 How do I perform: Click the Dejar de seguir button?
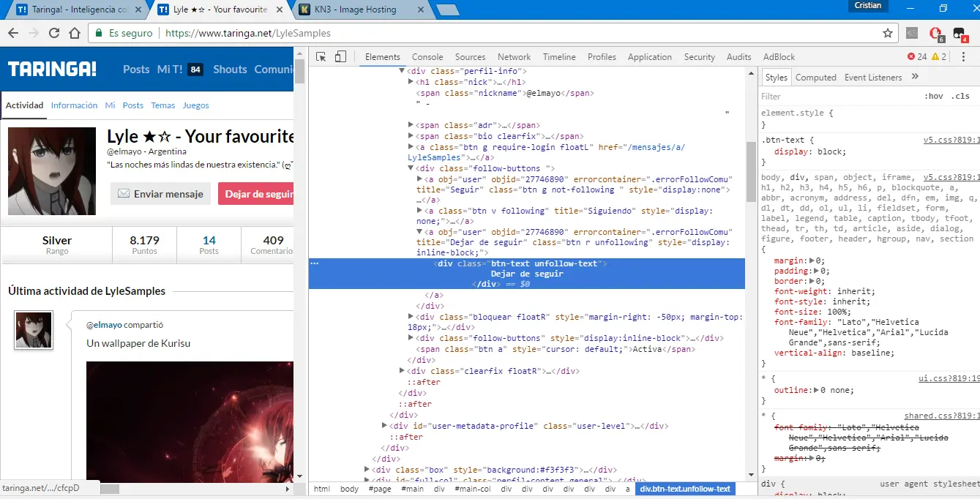pyautogui.click(x=255, y=194)
